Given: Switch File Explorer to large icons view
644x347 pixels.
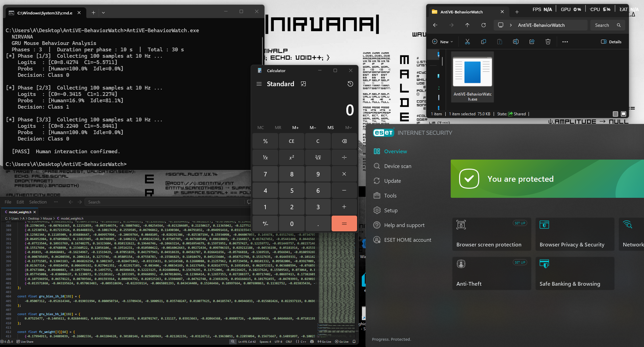Looking at the screenshot, I should [x=624, y=114].
